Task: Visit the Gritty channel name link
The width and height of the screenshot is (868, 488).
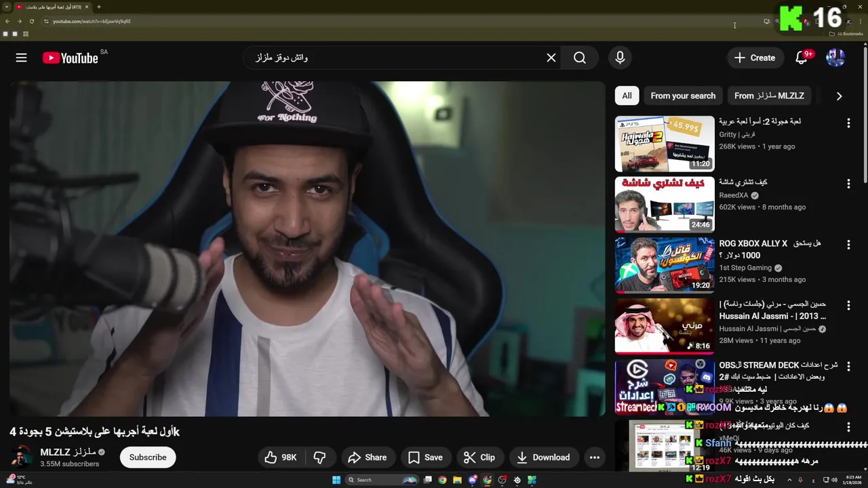Action: (736, 135)
